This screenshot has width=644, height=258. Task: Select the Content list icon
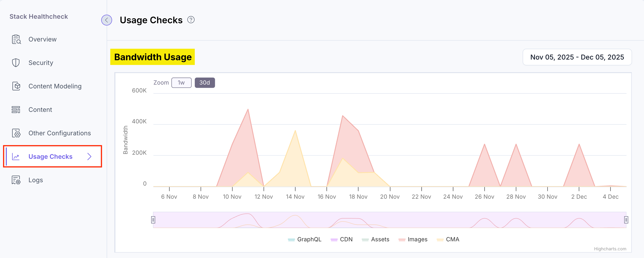[x=16, y=110]
